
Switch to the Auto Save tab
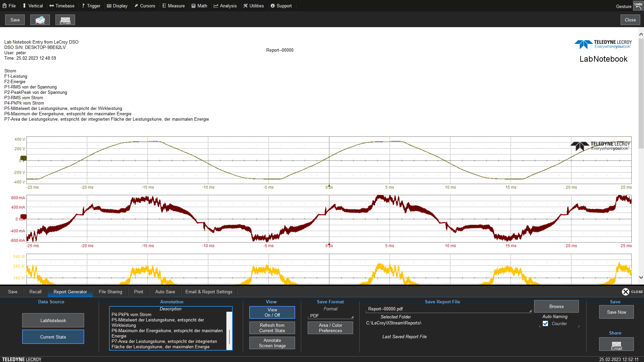[x=165, y=292]
